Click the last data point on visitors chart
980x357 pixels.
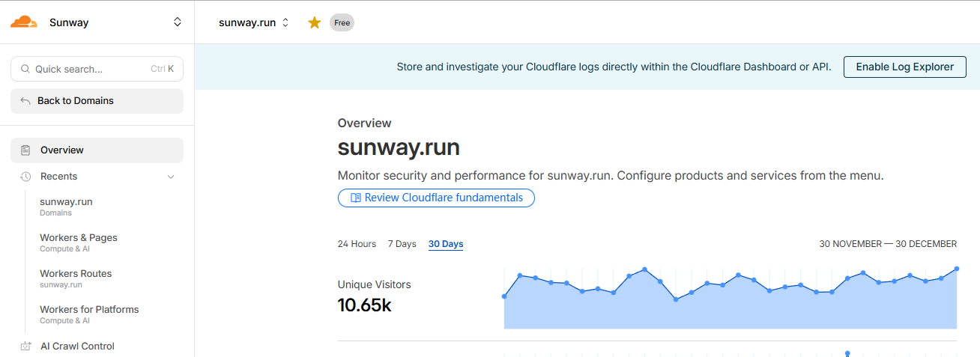(957, 269)
